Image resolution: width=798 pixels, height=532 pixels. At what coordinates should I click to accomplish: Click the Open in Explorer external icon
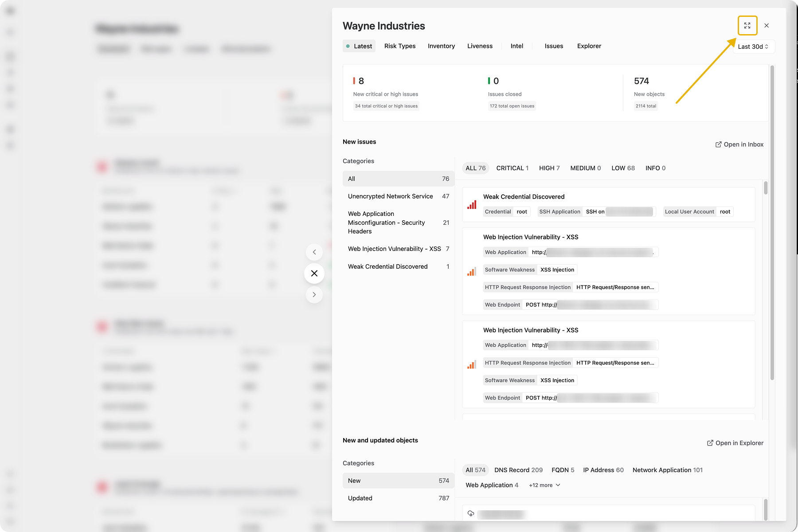click(710, 443)
